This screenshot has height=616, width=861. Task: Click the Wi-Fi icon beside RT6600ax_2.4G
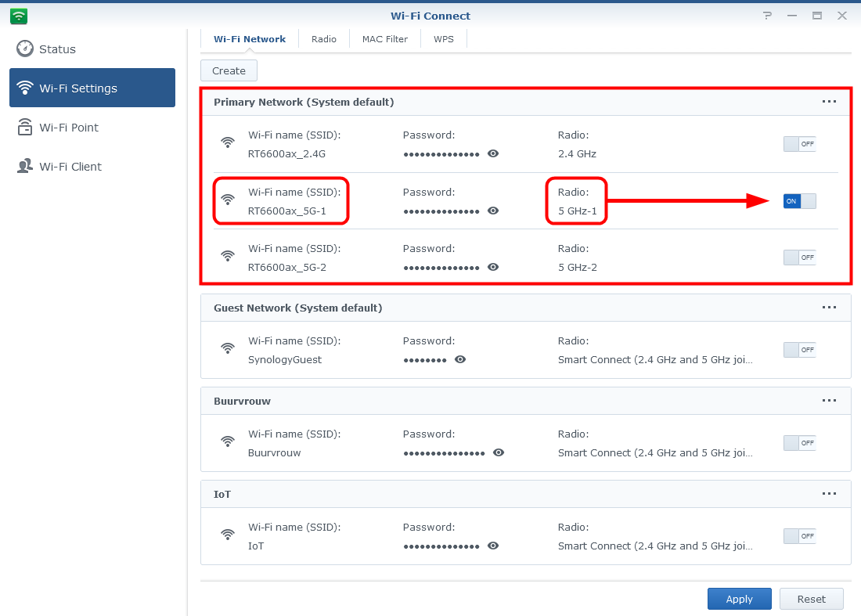[228, 142]
